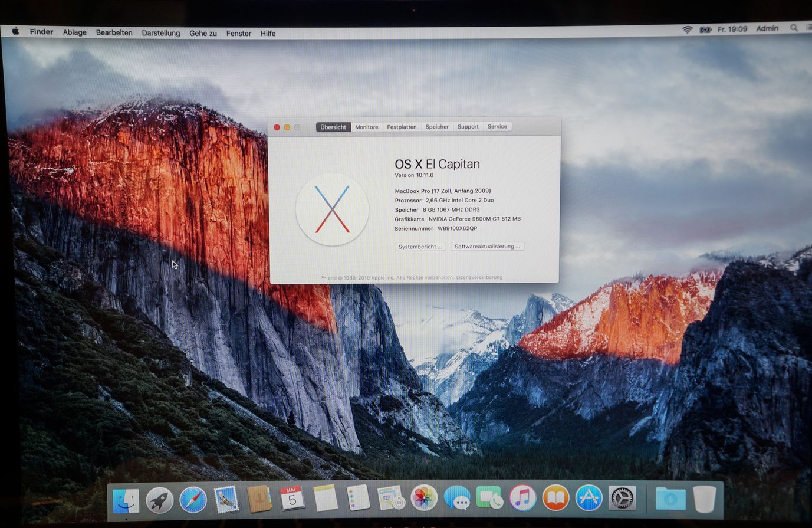Screen dimensions: 812x528
Task: Click the OS X El Capitan title
Action: coord(437,164)
